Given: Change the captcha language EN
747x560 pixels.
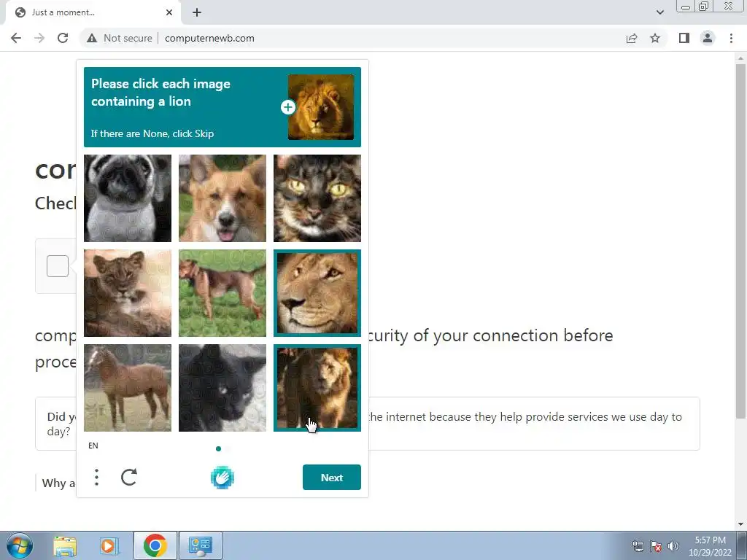Looking at the screenshot, I should point(93,446).
